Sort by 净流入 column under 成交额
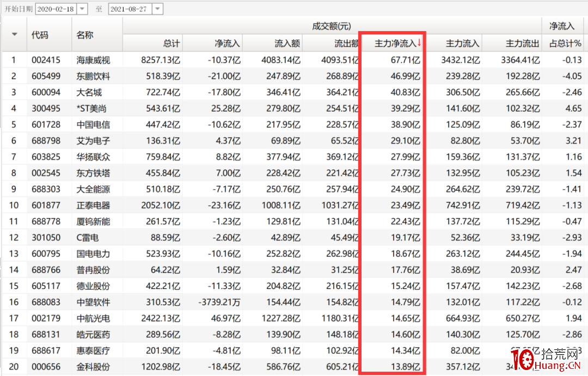Screen dimensions: 588x376 pos(213,44)
